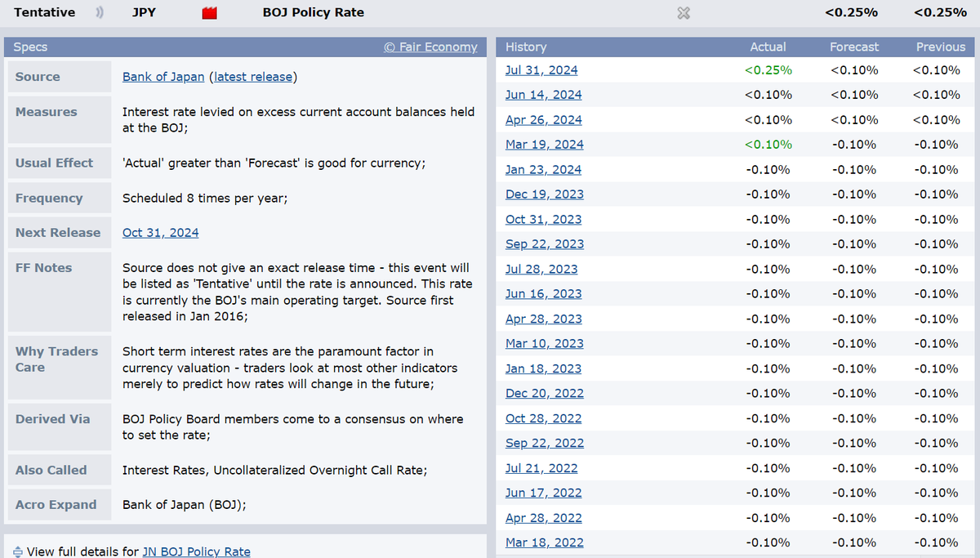This screenshot has height=558, width=980.
Task: Open the Jan 23, 2024 history entry
Action: pos(544,170)
